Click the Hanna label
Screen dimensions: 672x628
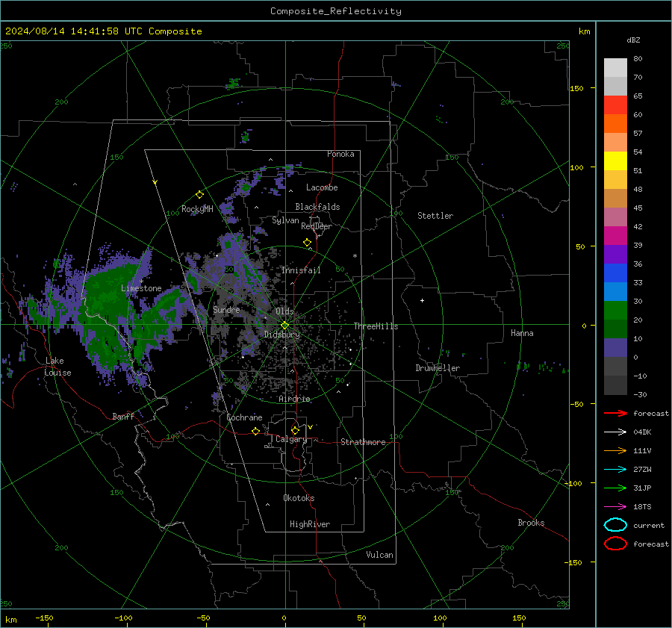coord(522,333)
